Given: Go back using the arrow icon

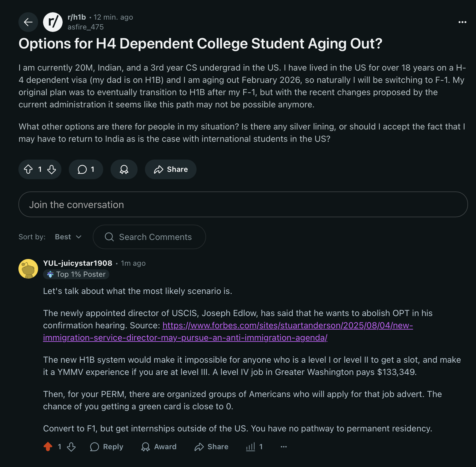Looking at the screenshot, I should coord(28,22).
